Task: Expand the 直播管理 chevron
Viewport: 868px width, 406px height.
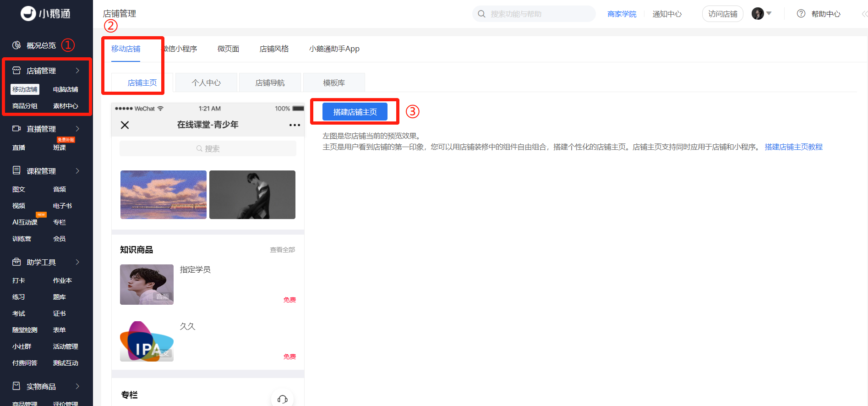Action: [78, 129]
